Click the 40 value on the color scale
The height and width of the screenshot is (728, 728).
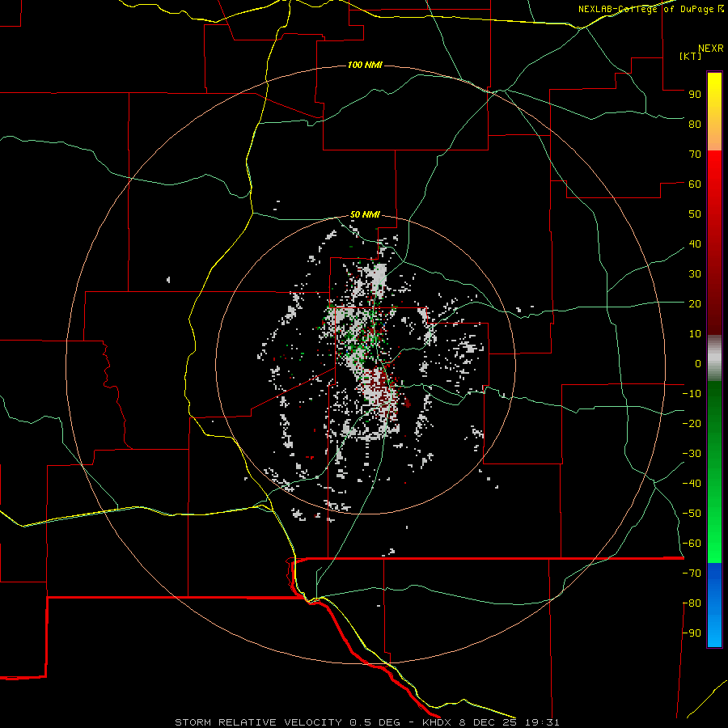tap(695, 243)
